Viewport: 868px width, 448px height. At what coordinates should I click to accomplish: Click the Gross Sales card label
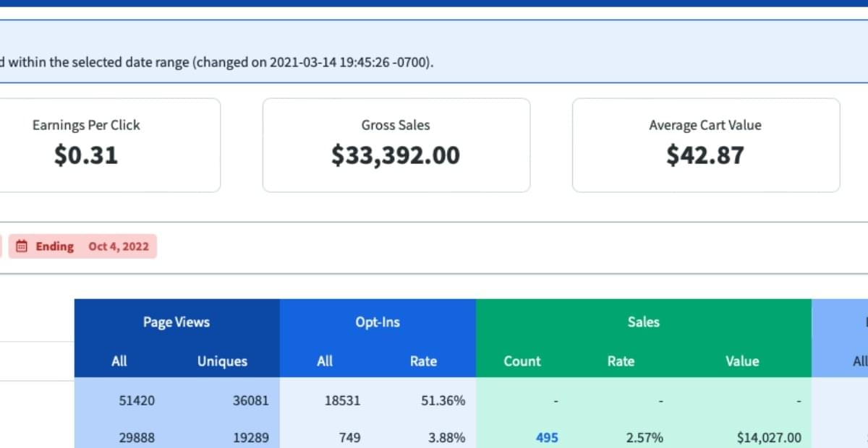coord(396,125)
